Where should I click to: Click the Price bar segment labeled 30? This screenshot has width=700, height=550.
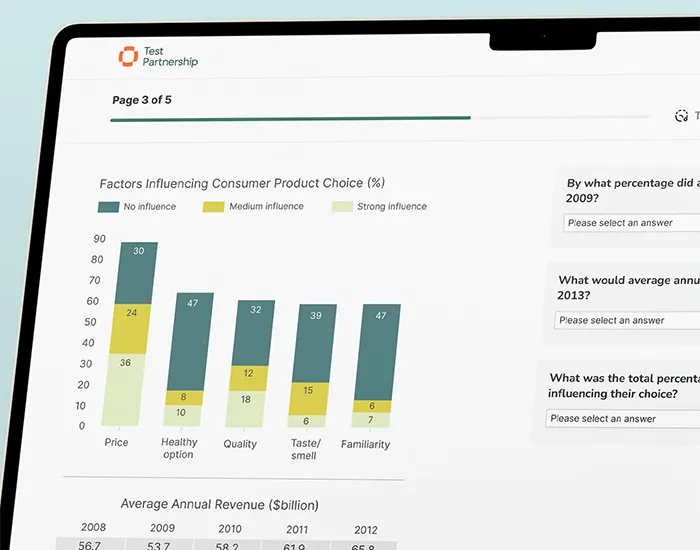pos(136,273)
